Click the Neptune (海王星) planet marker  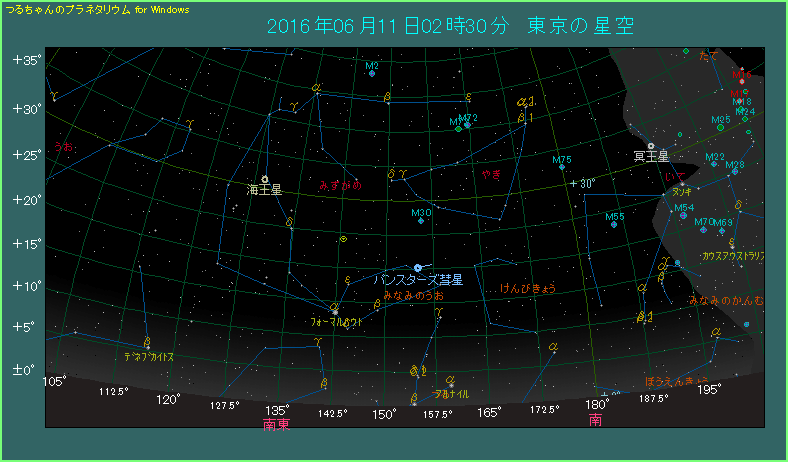click(x=265, y=180)
